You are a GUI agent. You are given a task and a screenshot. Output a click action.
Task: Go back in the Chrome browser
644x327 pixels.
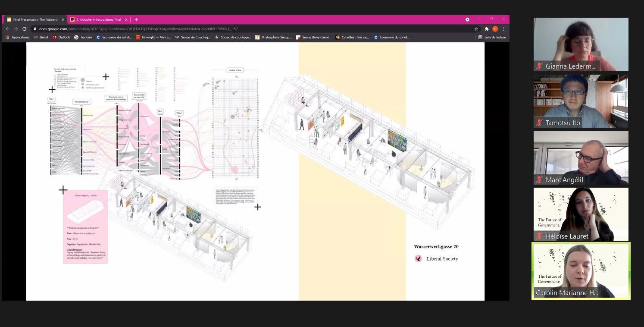click(7, 29)
